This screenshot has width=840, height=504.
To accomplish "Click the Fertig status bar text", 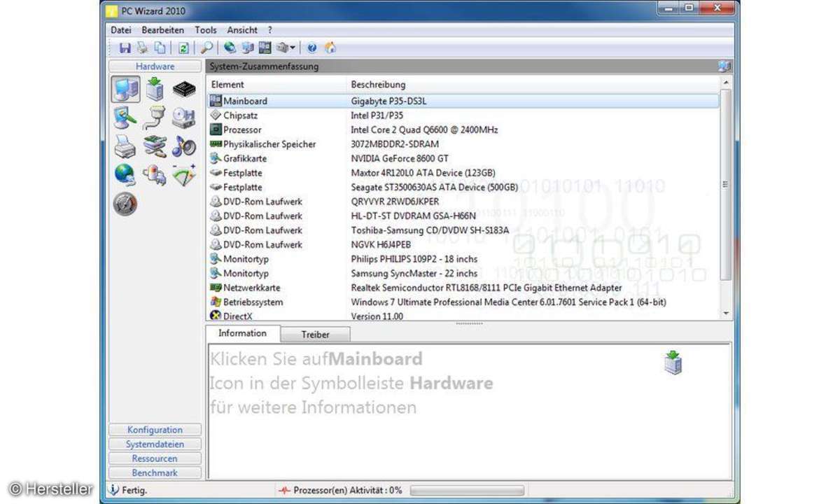I will [135, 490].
